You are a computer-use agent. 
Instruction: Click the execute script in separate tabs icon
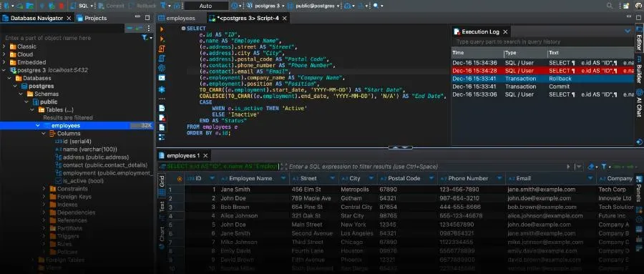pos(162,59)
